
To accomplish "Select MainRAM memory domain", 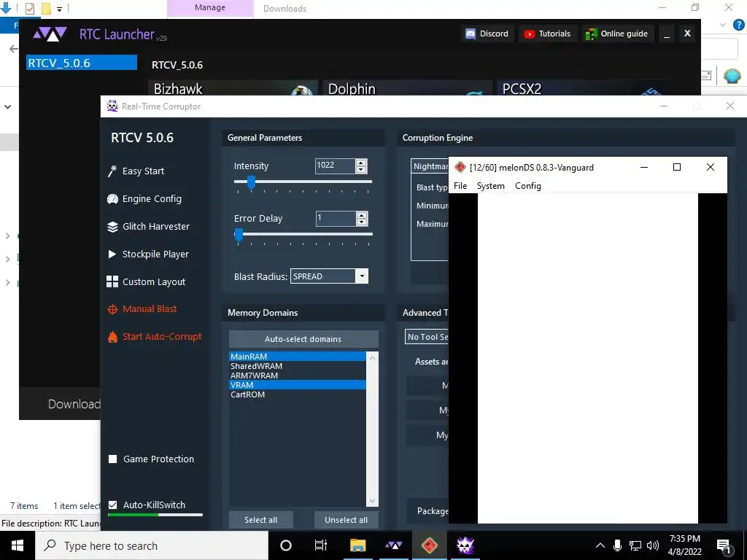I will point(298,357).
